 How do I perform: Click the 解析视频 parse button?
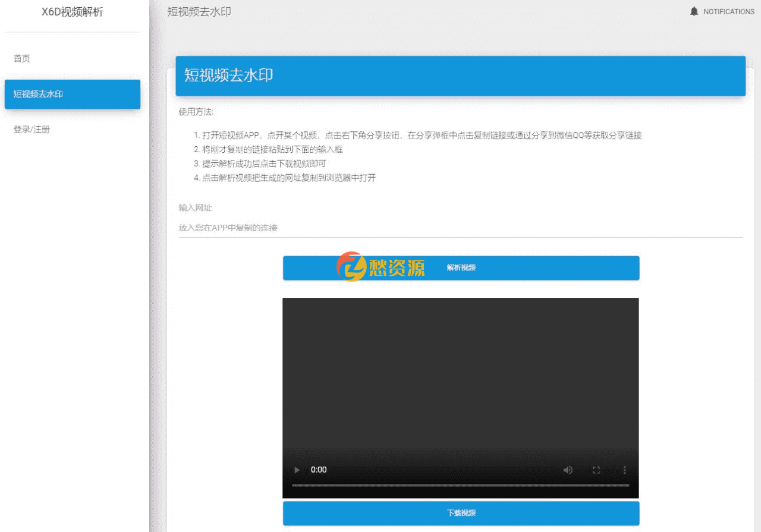(x=461, y=268)
